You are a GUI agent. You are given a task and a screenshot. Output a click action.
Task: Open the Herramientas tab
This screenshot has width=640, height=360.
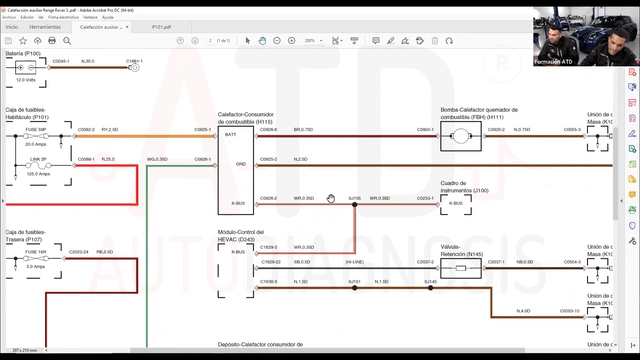(x=45, y=27)
